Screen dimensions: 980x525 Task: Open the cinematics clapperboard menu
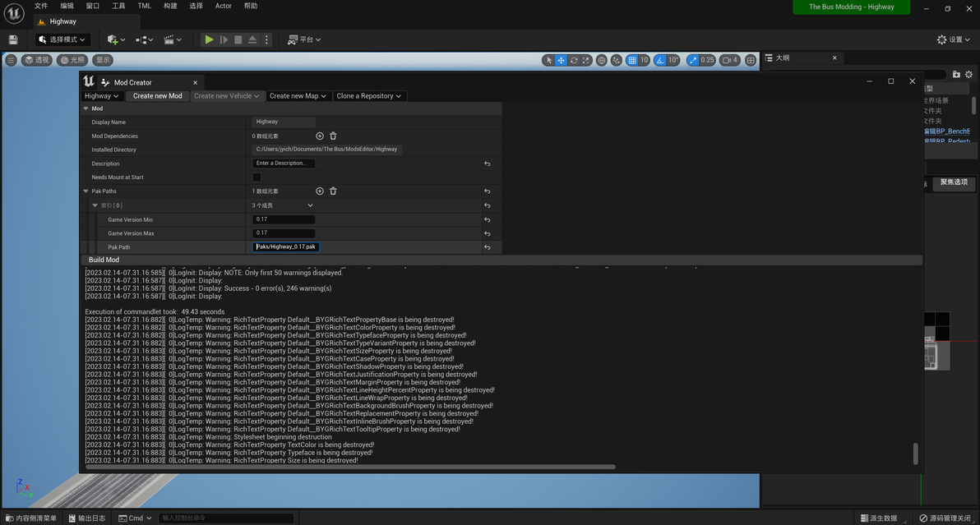tap(173, 39)
